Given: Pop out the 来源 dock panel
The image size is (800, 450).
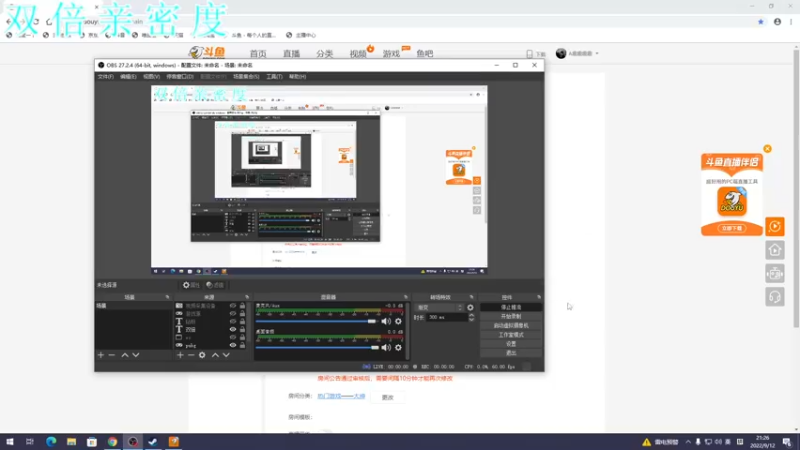Looking at the screenshot, I should (x=247, y=297).
